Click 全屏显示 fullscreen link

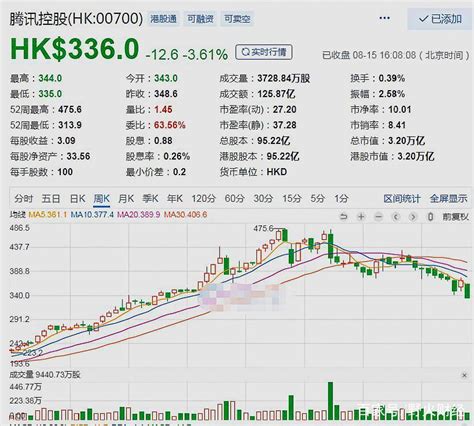pos(448,199)
